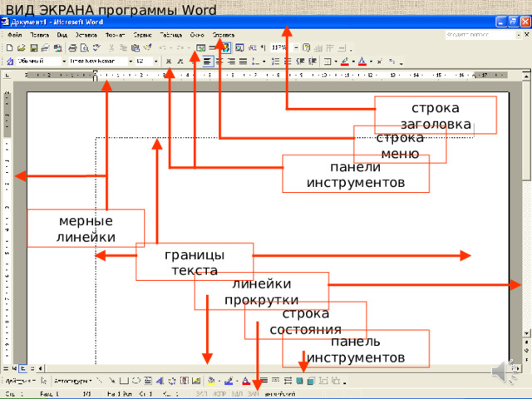Cut selection with the scissors icon
The width and height of the screenshot is (532, 399).
111,48
